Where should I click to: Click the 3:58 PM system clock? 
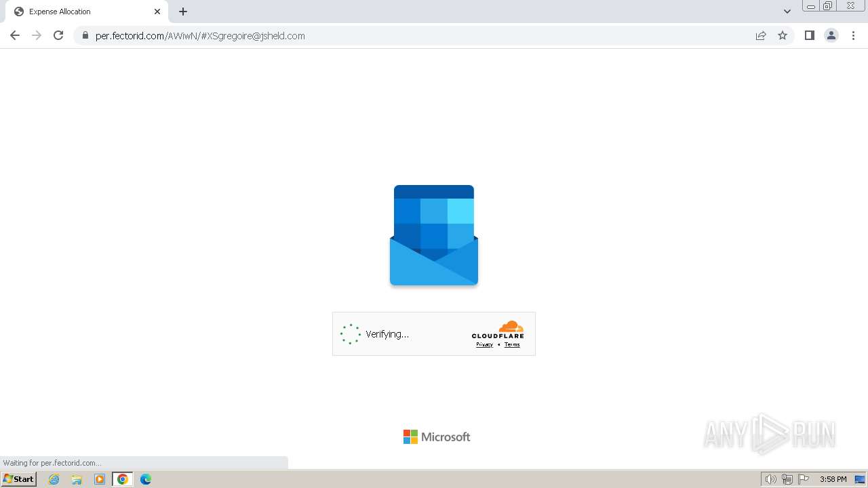pos(833,479)
